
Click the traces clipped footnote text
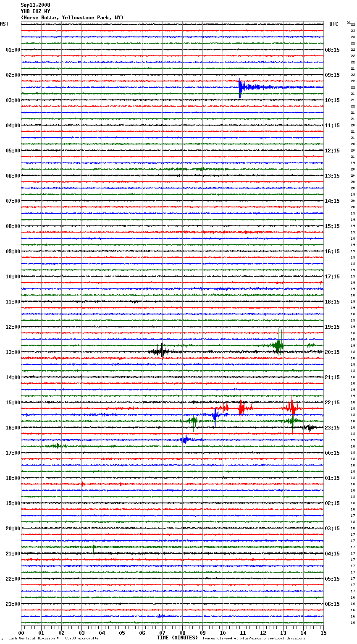tap(254, 639)
